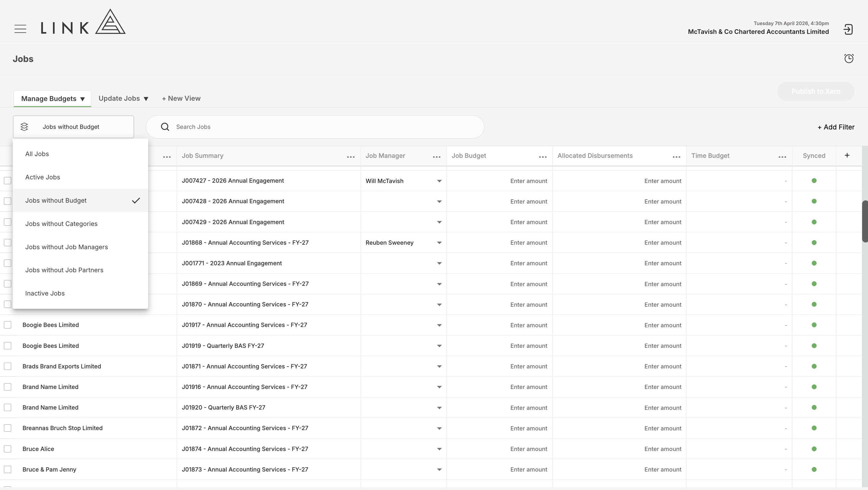Choose All Jobs from the list
The width and height of the screenshot is (868, 490).
click(x=80, y=154)
